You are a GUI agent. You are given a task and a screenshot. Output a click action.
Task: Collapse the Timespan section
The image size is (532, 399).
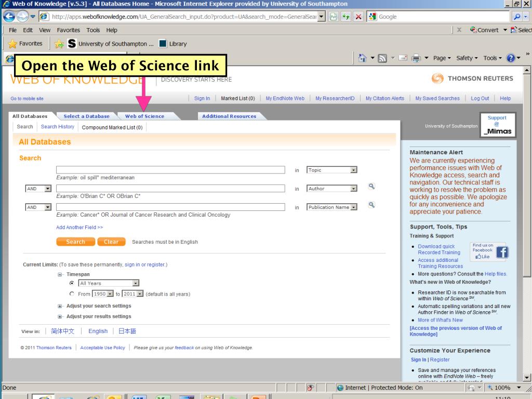pos(60,274)
